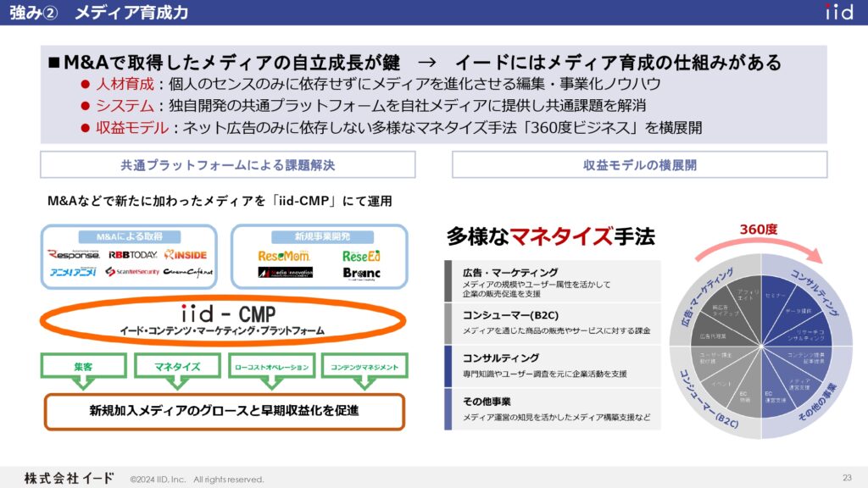Click description メディアを通じた商品の販売やサービスに対する課金
Viewport: 868px width, 488px height.
pos(556,331)
